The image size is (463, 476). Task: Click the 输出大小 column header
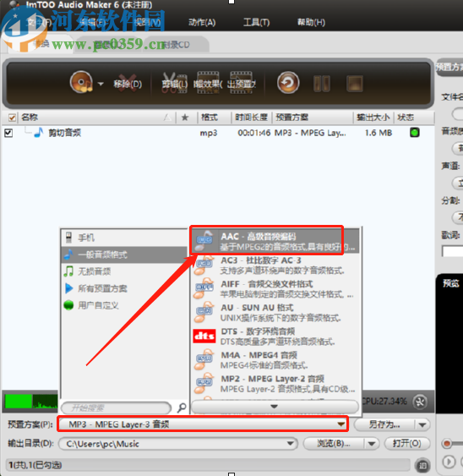[373, 118]
